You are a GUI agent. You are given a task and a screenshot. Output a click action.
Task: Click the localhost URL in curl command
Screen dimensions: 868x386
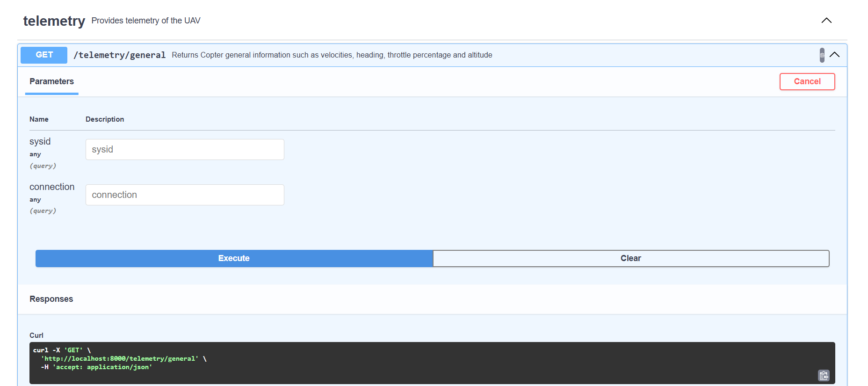pos(120,359)
